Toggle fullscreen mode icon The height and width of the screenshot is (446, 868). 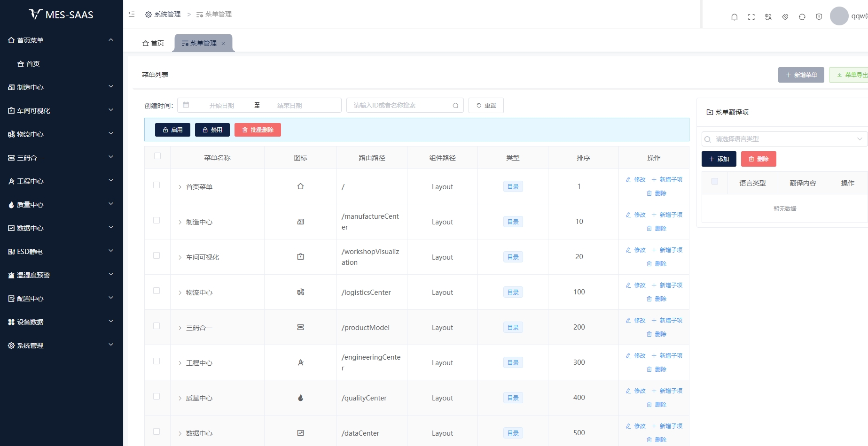click(x=751, y=17)
